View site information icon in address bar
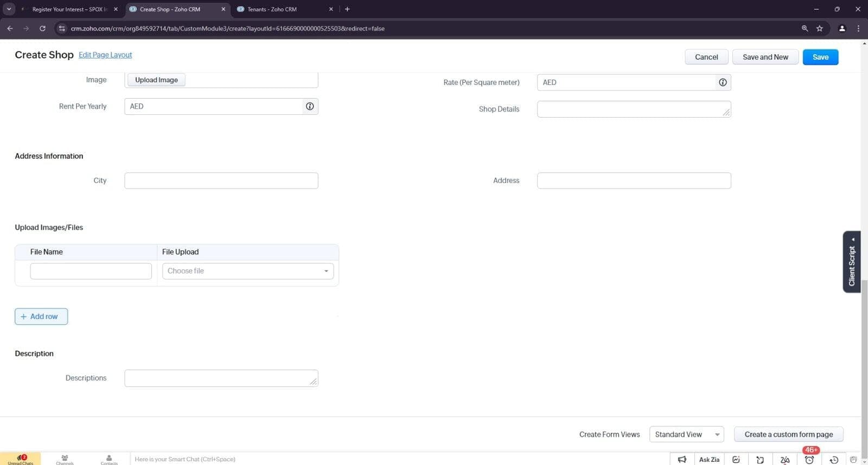The width and height of the screenshot is (868, 465). 62,28
